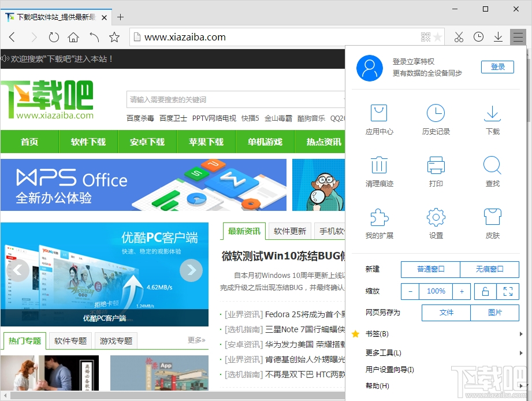
Task: Click the 登录 login button
Action: 497,66
